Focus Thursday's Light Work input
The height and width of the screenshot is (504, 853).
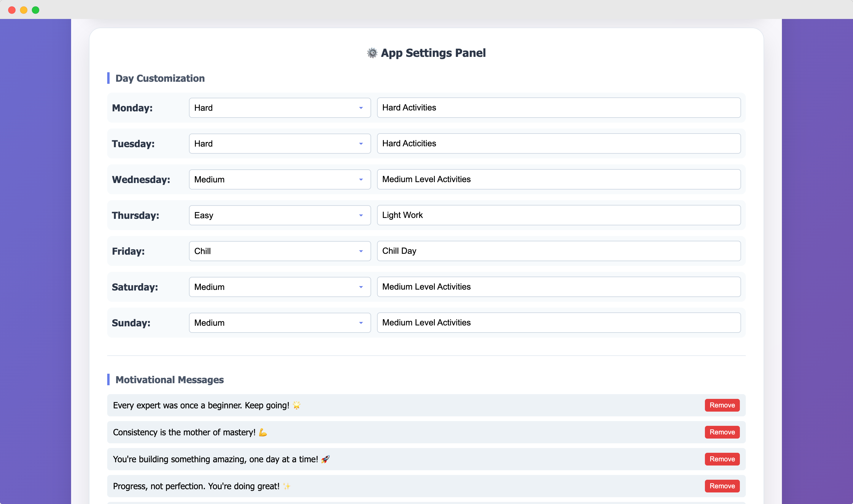(559, 215)
